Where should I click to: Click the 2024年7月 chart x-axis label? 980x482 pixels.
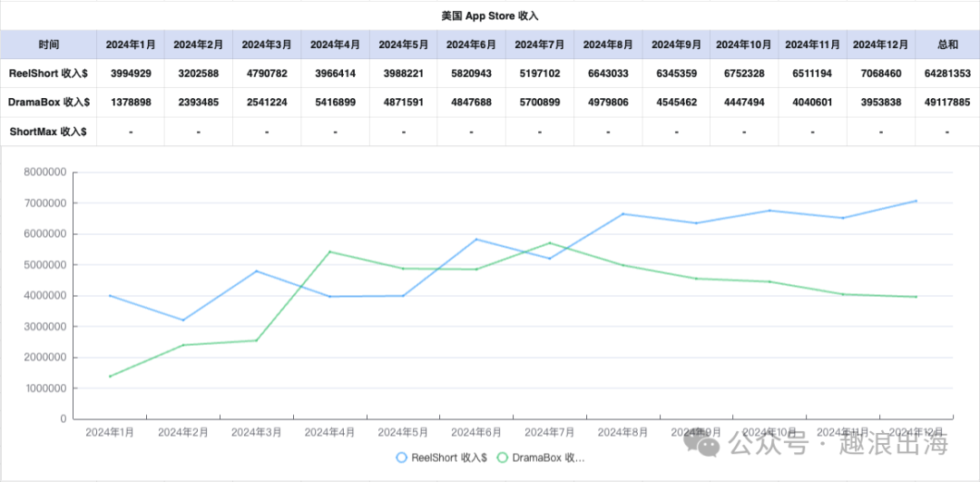click(x=550, y=432)
